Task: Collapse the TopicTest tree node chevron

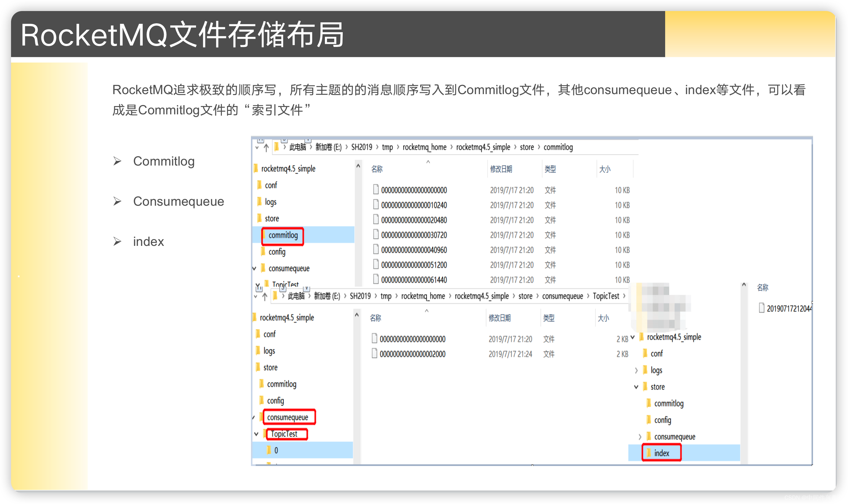Action: pyautogui.click(x=256, y=434)
